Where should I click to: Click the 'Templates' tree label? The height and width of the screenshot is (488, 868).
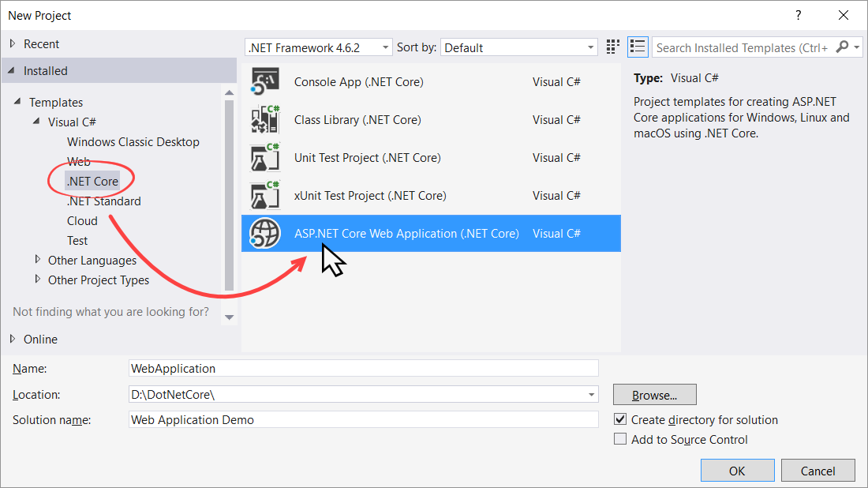56,103
